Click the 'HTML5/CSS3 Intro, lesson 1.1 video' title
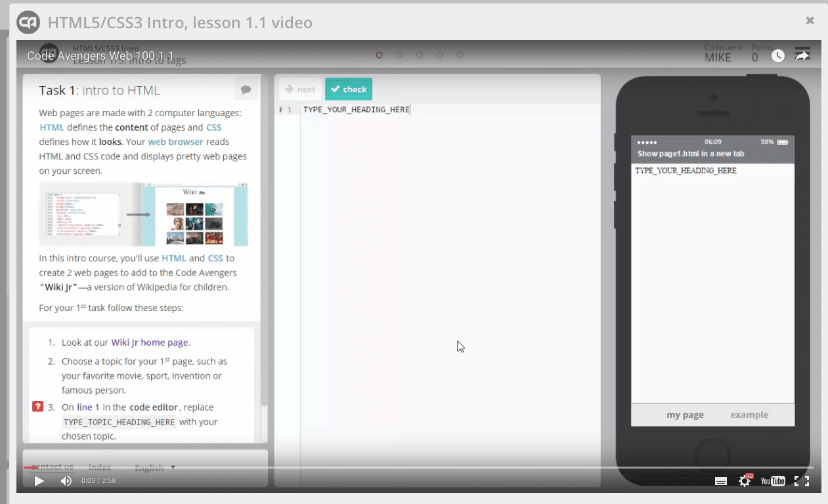The height and width of the screenshot is (504, 828). pos(180,23)
